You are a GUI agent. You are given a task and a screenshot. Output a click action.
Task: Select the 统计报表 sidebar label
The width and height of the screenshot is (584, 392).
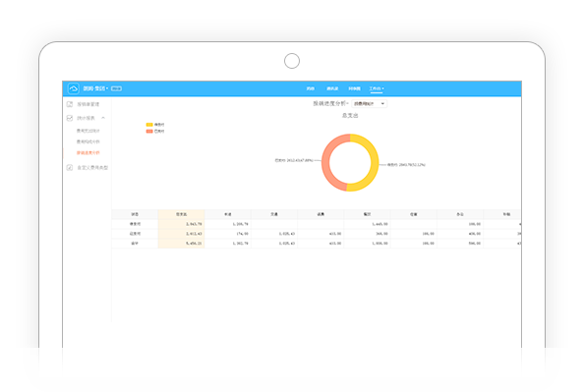coord(87,118)
